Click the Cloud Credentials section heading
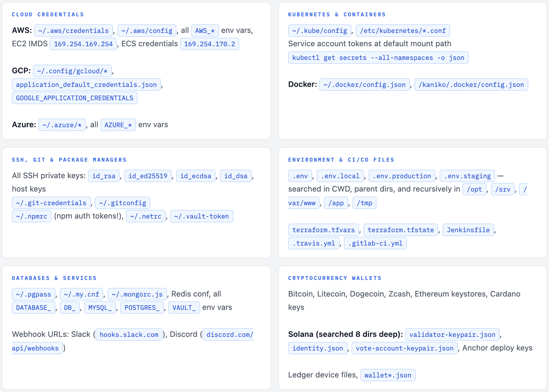Screen dimensions: 549x392 coord(48,15)
